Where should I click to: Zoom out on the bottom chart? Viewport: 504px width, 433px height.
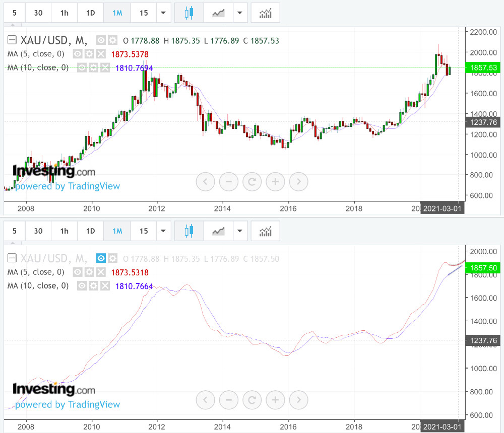pyautogui.click(x=228, y=400)
